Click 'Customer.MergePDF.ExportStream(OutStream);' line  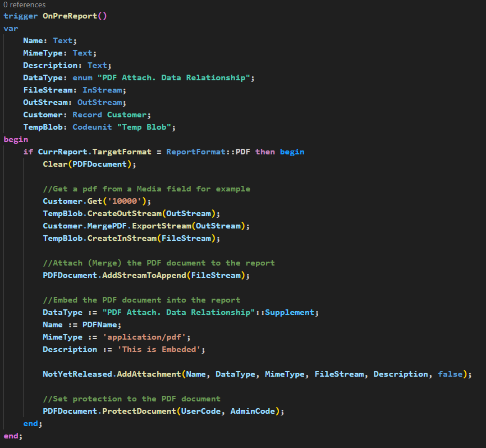click(x=146, y=226)
